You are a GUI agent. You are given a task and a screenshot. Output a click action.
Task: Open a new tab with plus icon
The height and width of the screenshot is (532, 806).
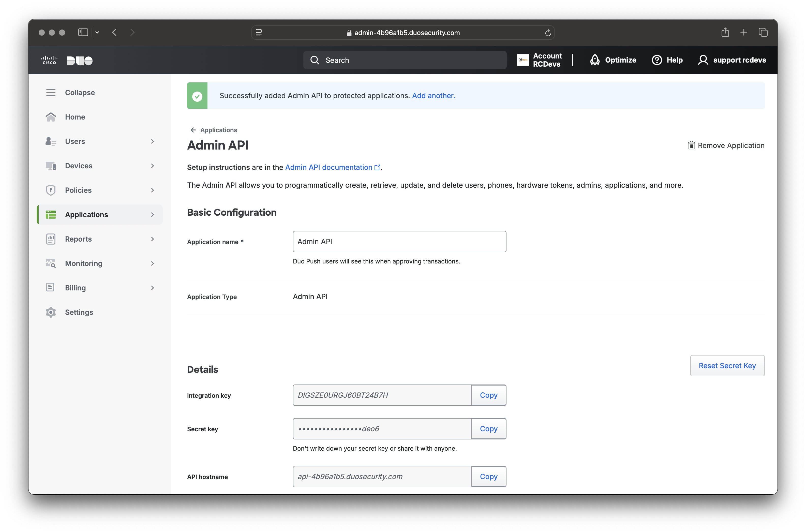(744, 33)
